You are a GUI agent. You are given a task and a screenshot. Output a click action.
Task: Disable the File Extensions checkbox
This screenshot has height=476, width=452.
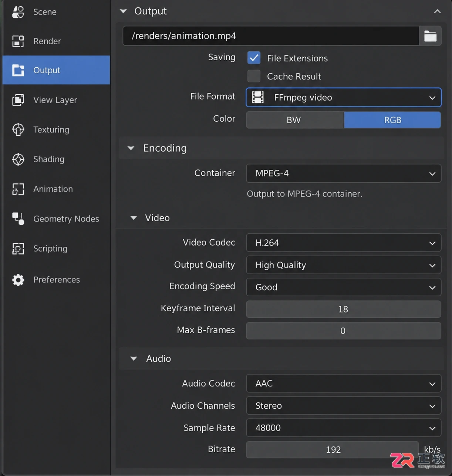click(254, 58)
